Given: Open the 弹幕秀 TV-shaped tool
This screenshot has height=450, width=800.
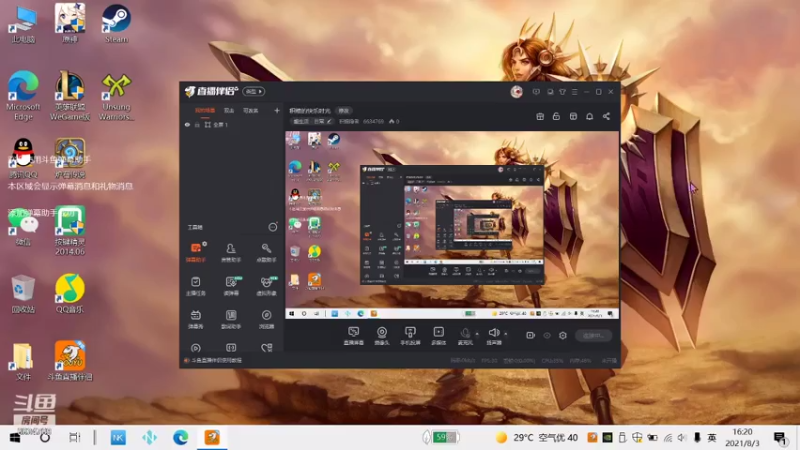Looking at the screenshot, I should point(195,319).
